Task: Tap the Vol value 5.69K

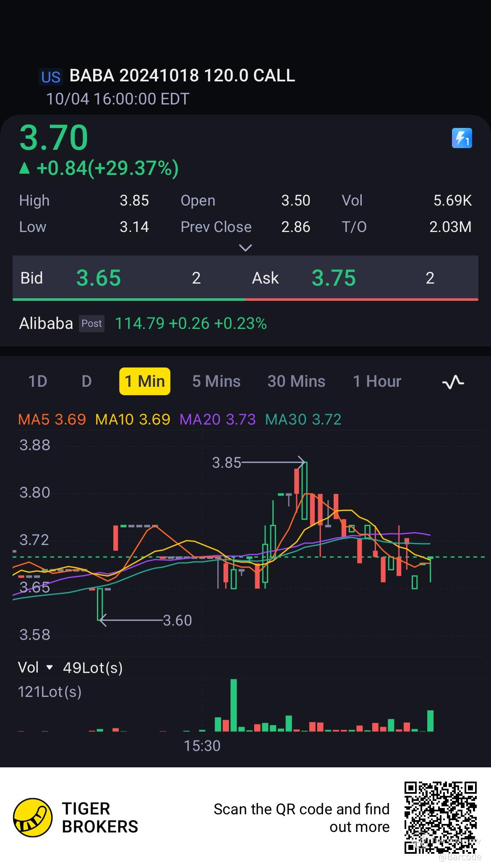Action: point(452,201)
